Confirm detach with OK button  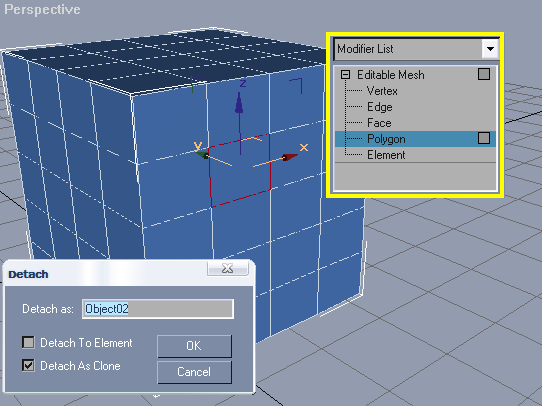194,346
